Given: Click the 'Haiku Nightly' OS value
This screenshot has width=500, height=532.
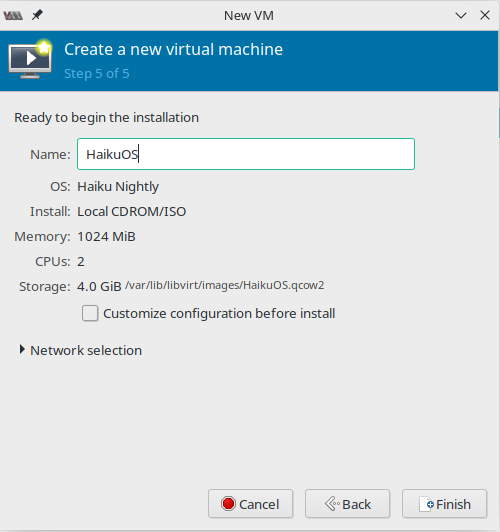Looking at the screenshot, I should tap(118, 187).
